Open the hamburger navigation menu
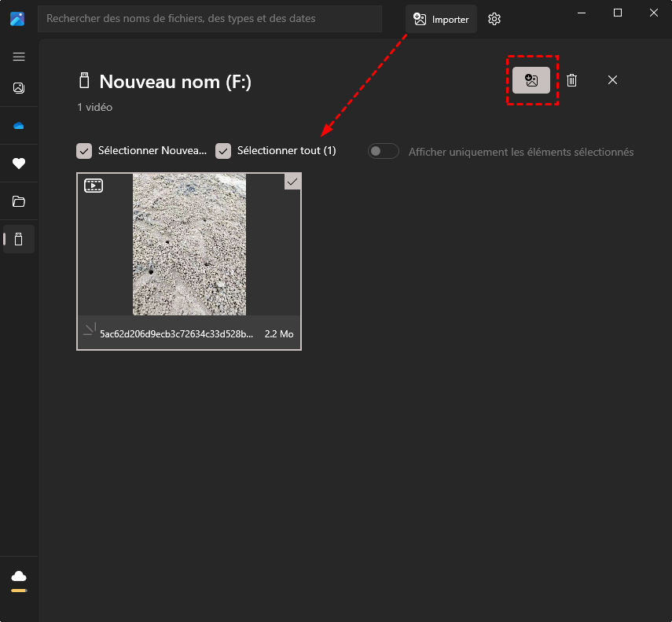Screen dimensions: 672x622 19,57
